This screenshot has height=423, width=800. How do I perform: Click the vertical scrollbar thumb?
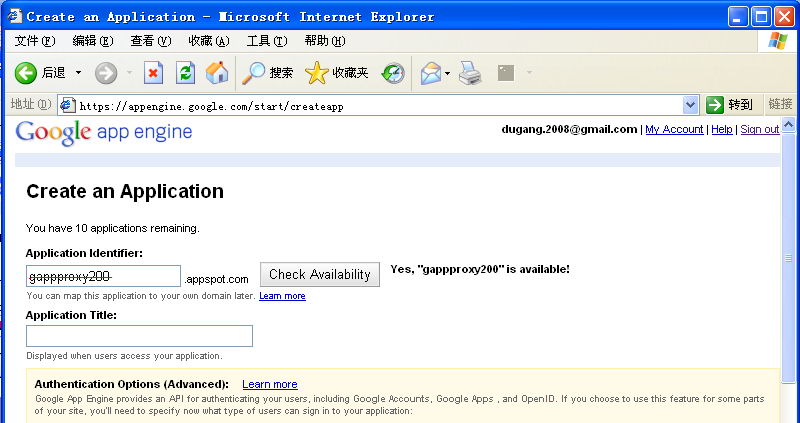(788, 257)
